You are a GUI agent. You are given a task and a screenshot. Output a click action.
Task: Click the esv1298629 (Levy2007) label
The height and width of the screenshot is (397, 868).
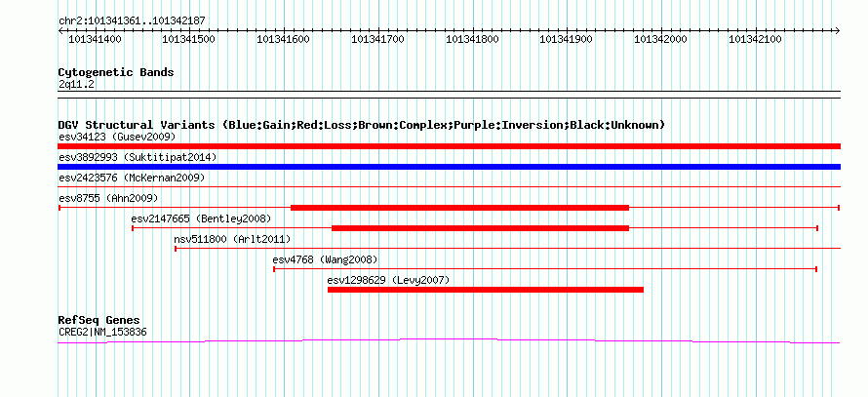(x=388, y=280)
